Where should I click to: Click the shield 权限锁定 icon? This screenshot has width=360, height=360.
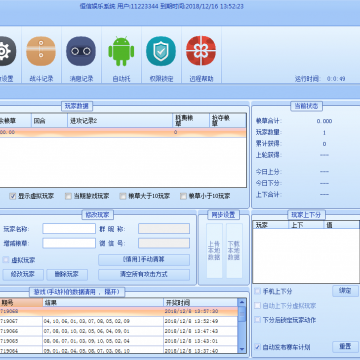pos(161,51)
